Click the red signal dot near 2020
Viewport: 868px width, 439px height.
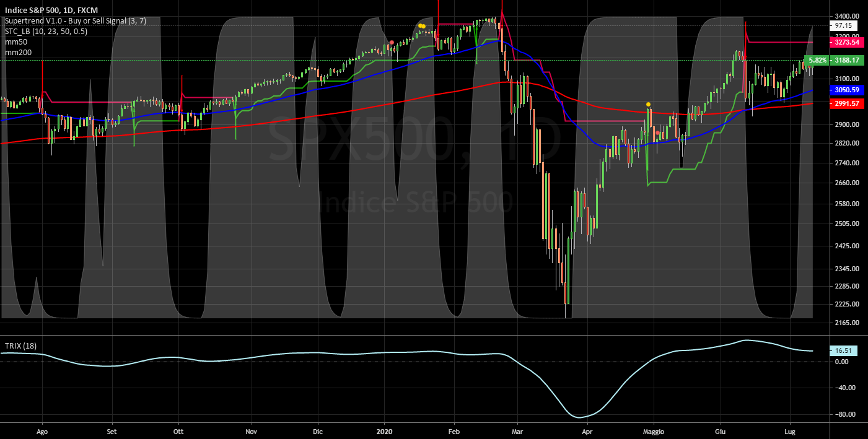pos(392,42)
